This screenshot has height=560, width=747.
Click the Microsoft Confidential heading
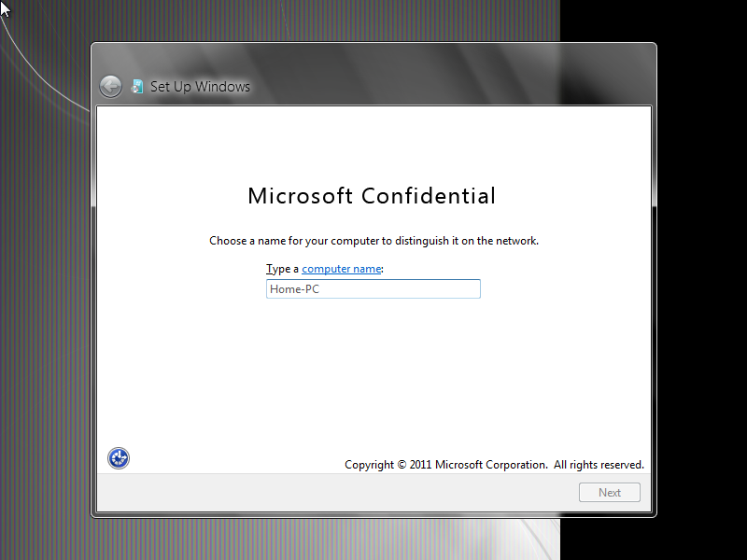coord(372,196)
